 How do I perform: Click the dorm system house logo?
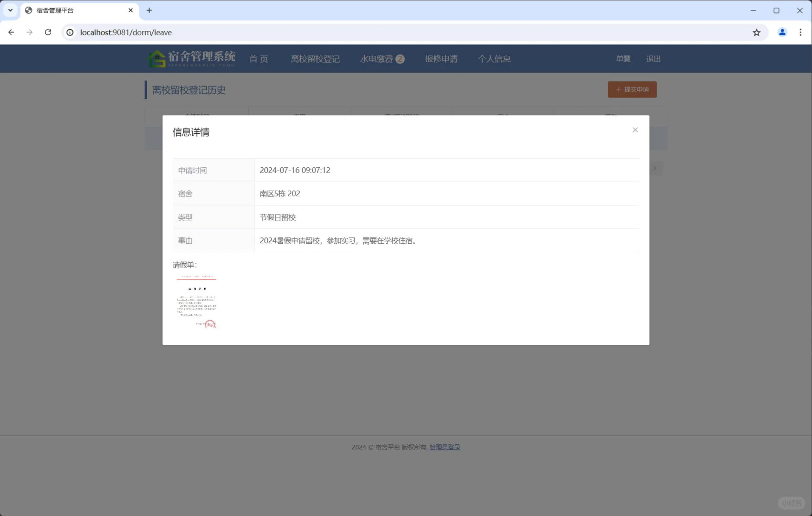click(x=158, y=58)
